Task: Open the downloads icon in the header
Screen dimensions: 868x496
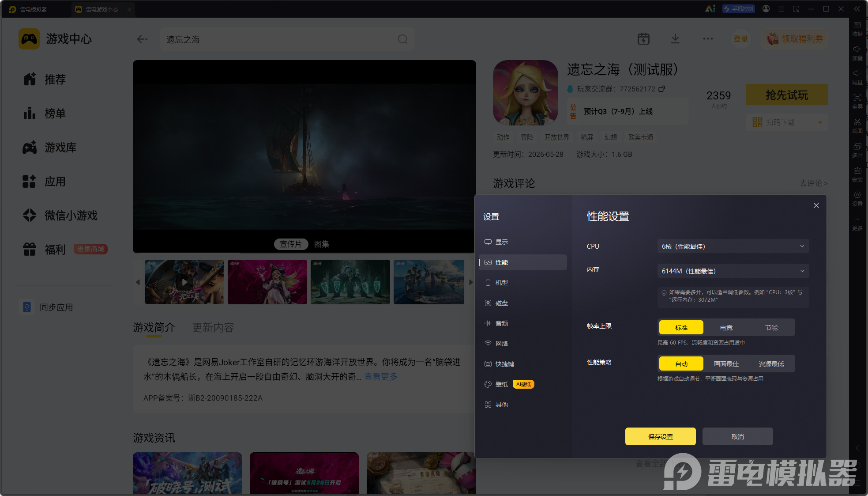Action: tap(675, 39)
